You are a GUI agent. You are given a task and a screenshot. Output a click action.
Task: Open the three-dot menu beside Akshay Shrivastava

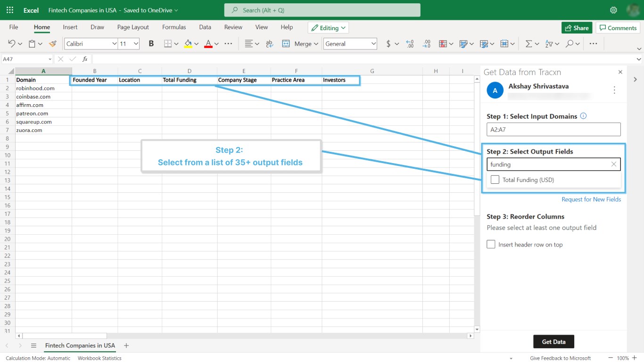tap(614, 90)
